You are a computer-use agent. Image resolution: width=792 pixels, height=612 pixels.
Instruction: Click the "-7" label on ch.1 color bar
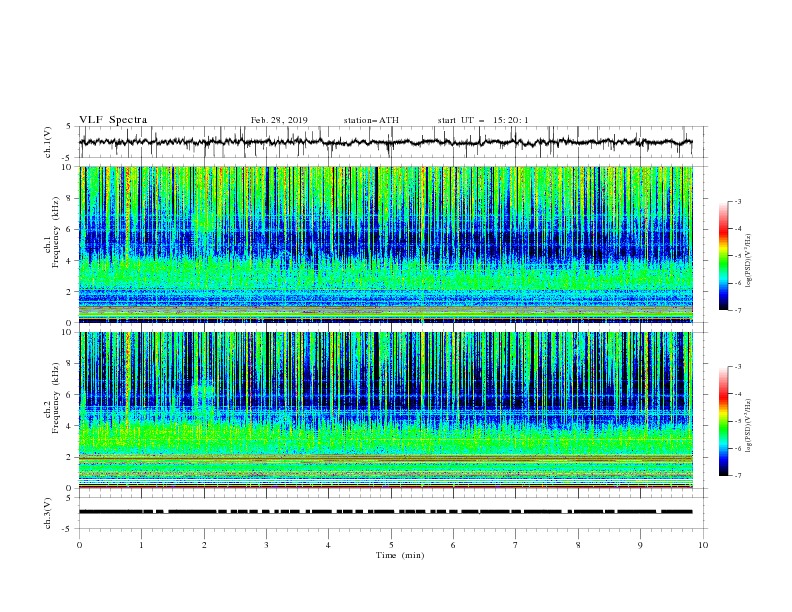737,310
